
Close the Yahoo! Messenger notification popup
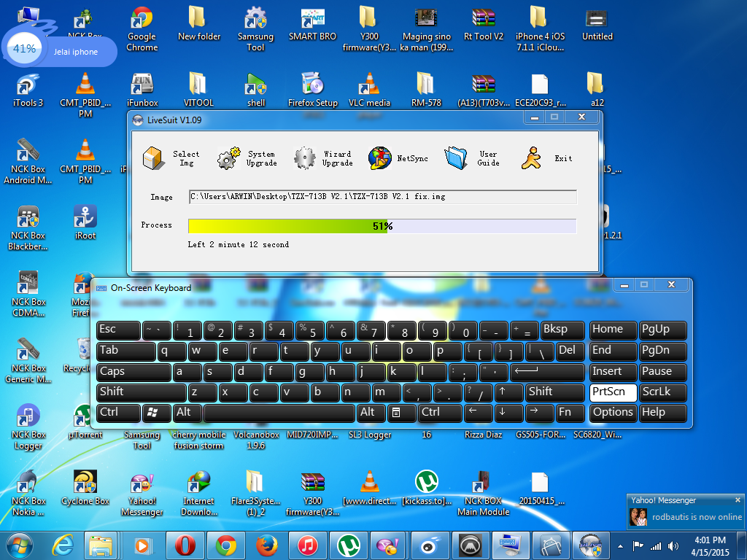tap(738, 500)
